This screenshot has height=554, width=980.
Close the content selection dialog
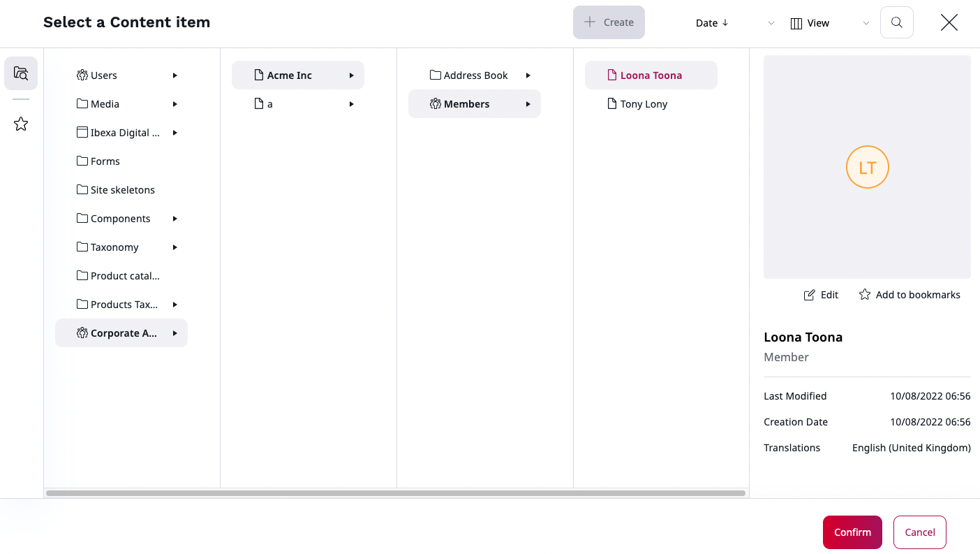click(949, 22)
